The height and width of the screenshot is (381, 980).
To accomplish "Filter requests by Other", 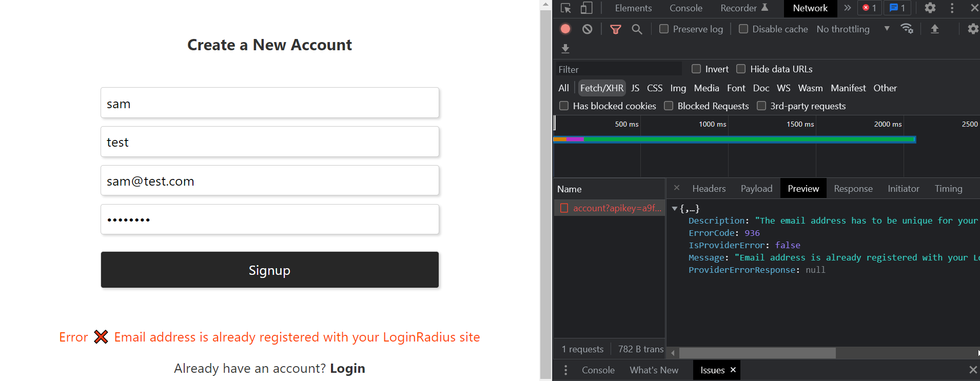I will pos(885,88).
